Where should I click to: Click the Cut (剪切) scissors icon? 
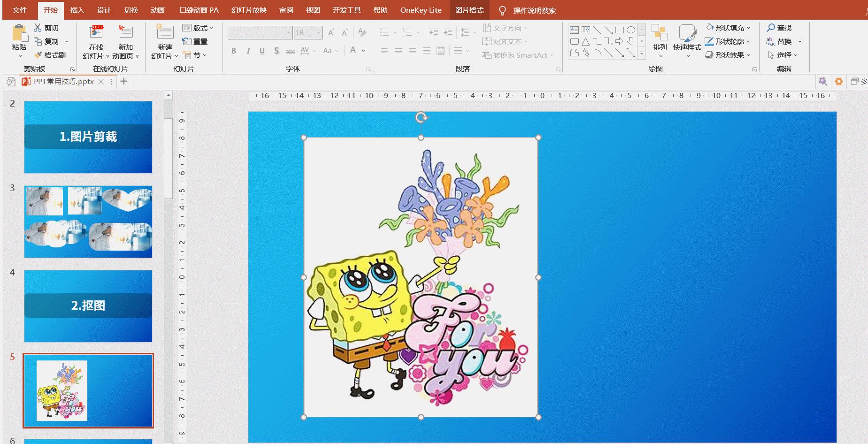[38, 28]
